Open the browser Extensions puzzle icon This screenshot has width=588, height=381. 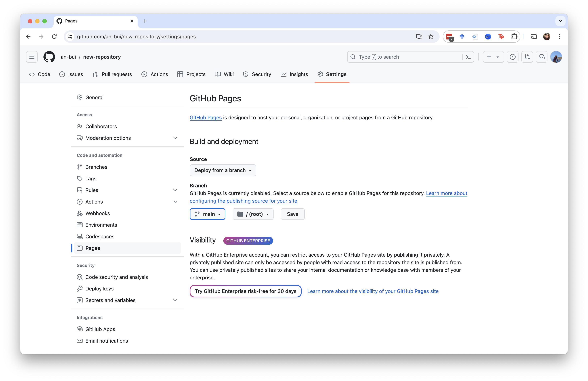coord(514,37)
